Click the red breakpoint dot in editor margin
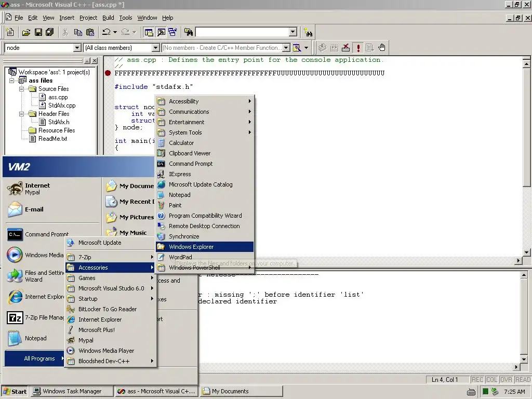This screenshot has height=399, width=532. click(108, 73)
